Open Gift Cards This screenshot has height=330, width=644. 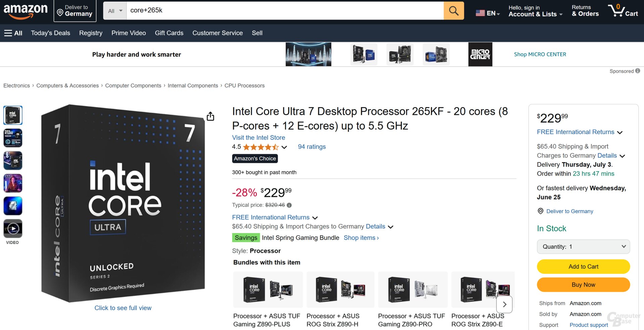pos(169,33)
